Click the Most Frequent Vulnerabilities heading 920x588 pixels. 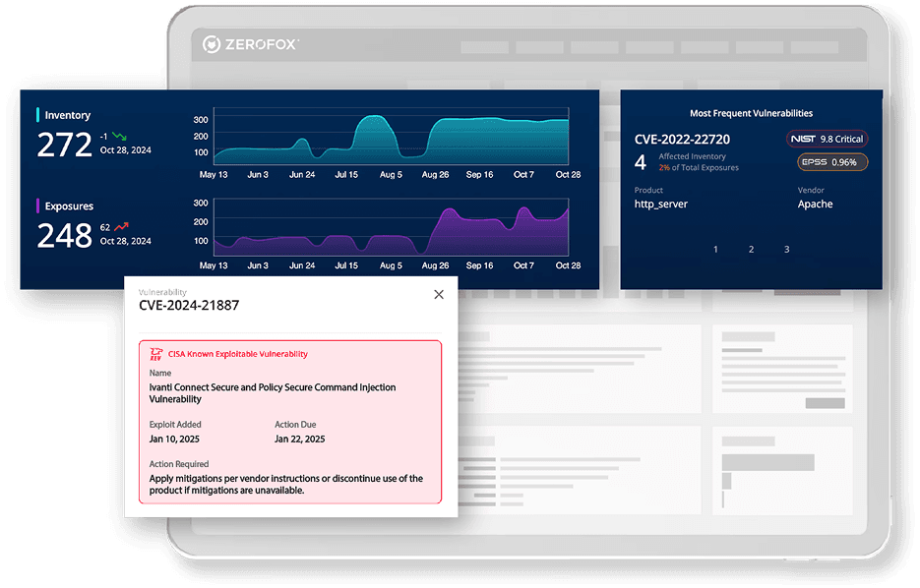pos(751,113)
